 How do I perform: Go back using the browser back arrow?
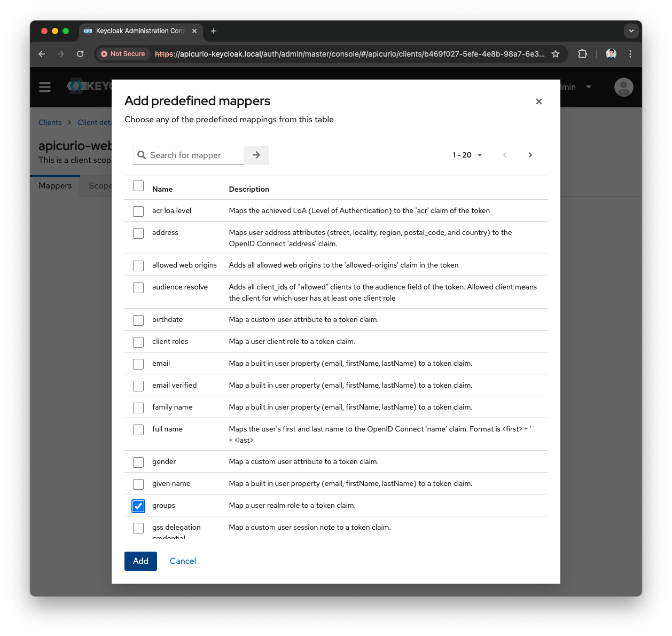pyautogui.click(x=42, y=54)
